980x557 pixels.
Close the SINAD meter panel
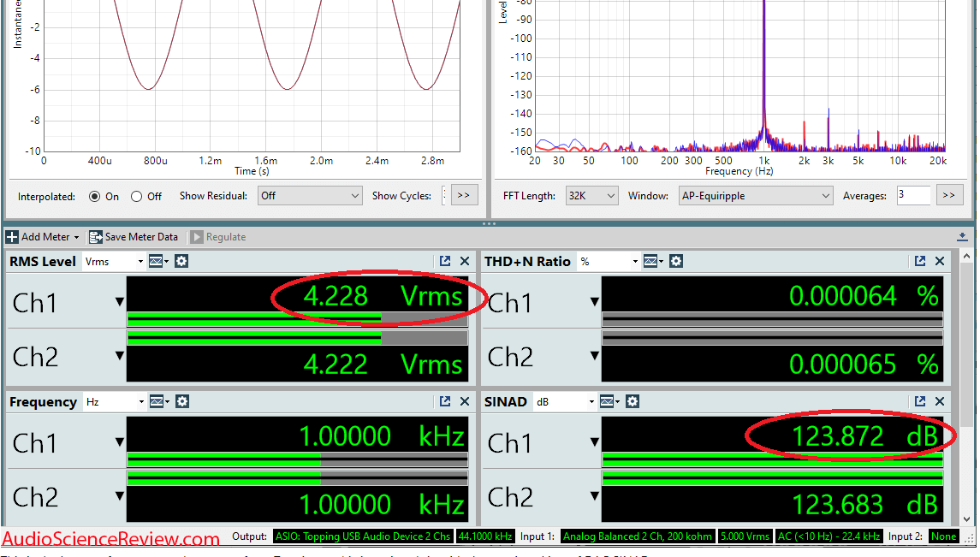pyautogui.click(x=940, y=401)
